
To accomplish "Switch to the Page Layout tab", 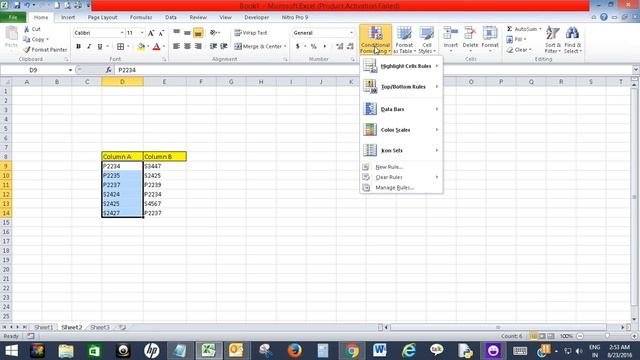I will point(102,18).
